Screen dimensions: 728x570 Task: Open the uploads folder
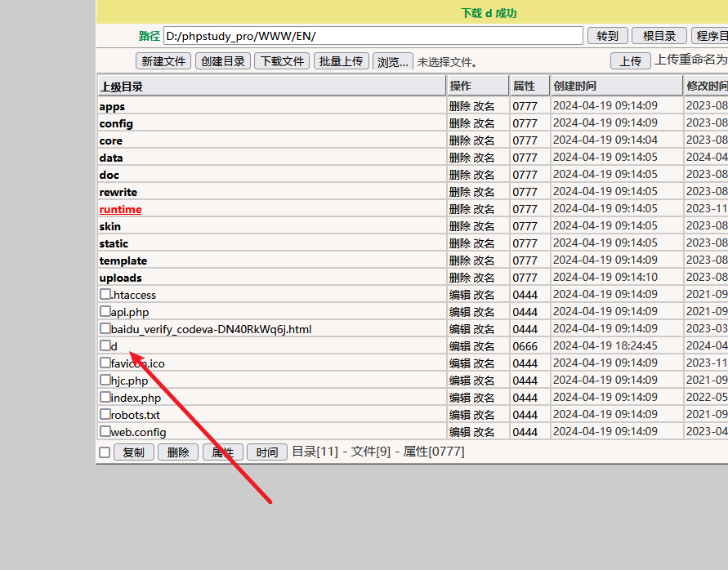click(x=120, y=278)
